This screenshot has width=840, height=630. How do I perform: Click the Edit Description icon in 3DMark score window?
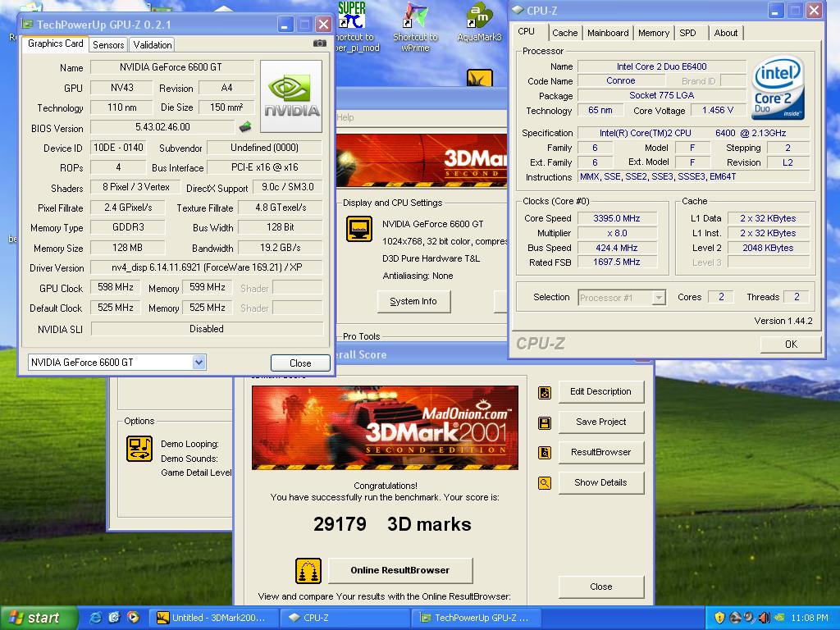[x=545, y=393]
